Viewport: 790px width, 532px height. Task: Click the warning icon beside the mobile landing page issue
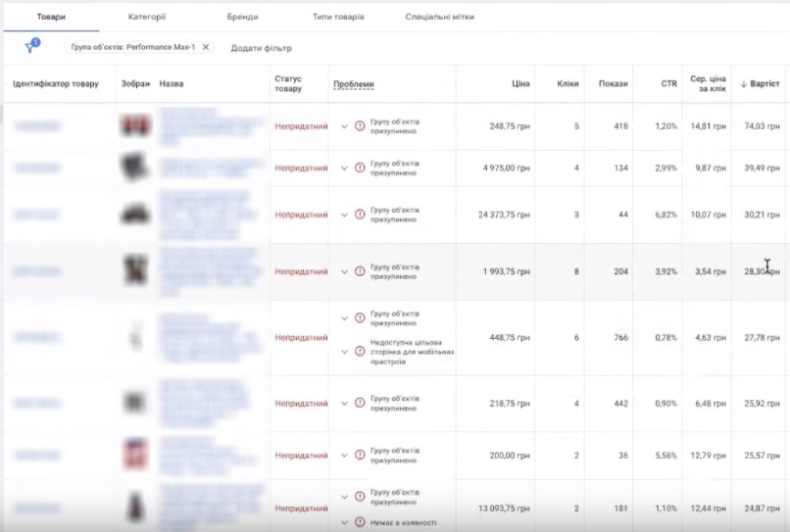click(x=360, y=351)
